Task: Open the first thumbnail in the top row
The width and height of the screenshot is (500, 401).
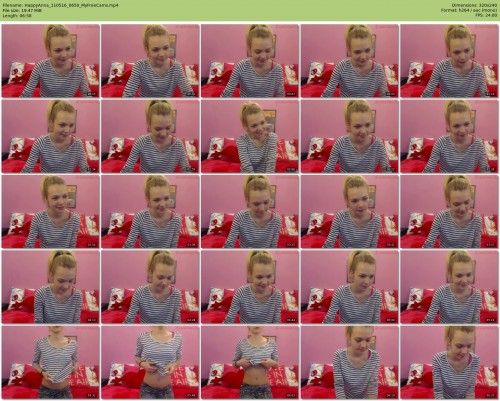Action: [51, 61]
